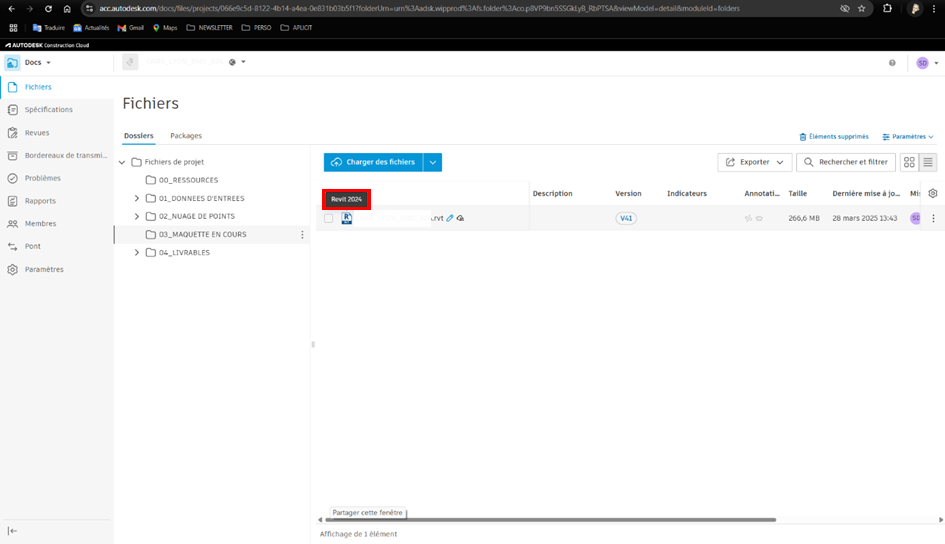Open column settings gear in table header
The height and width of the screenshot is (544, 945).
(x=933, y=193)
